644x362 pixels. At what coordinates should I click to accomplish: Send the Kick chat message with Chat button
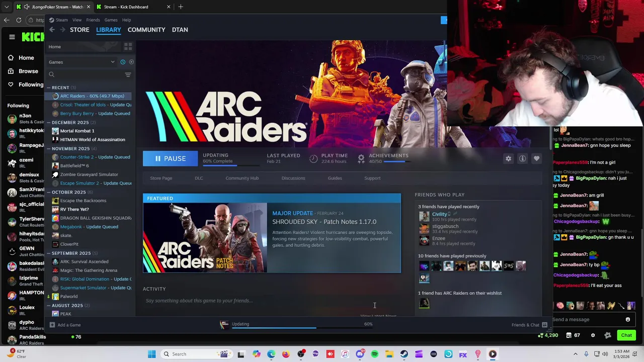pos(626,335)
